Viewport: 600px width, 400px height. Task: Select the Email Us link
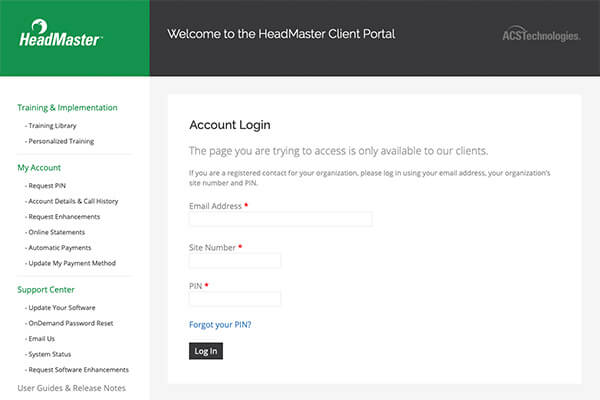click(x=42, y=339)
